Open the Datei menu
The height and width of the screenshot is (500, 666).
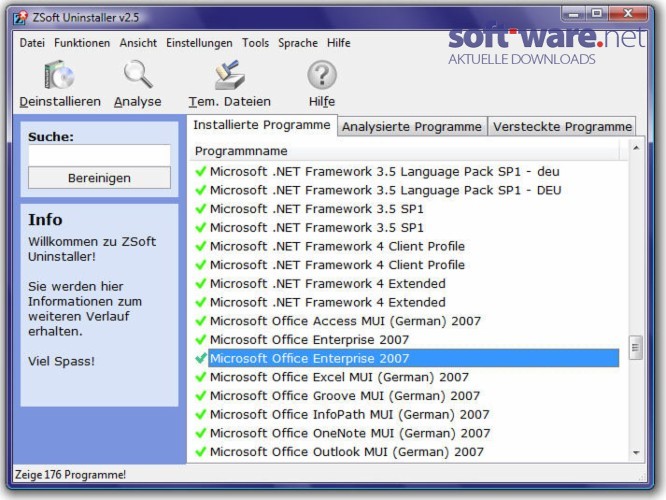(32, 43)
